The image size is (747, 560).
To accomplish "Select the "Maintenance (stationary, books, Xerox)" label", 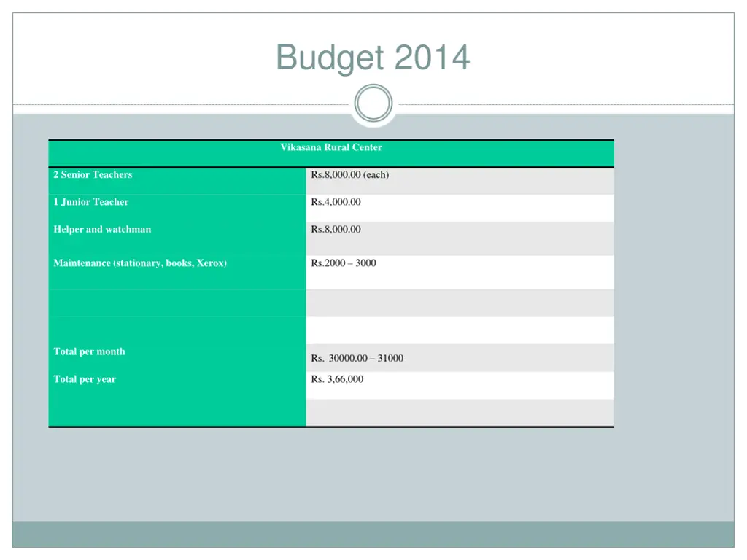I will click(x=140, y=263).
